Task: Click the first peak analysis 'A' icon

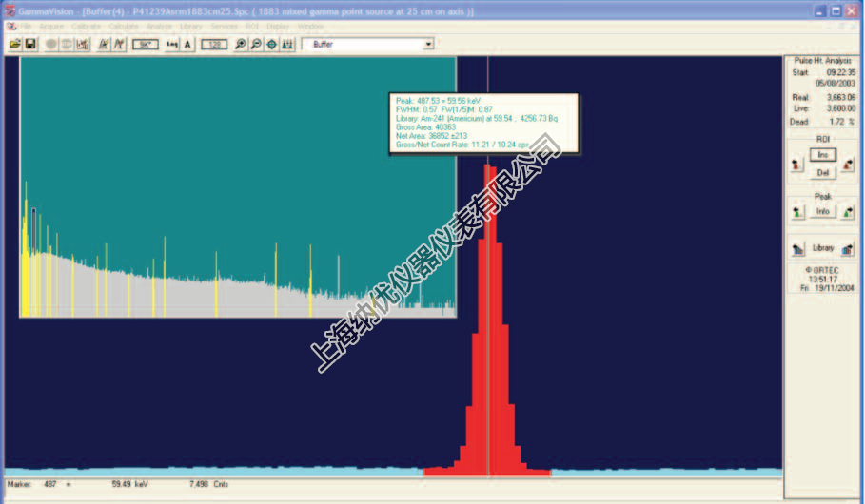Action: click(x=103, y=44)
